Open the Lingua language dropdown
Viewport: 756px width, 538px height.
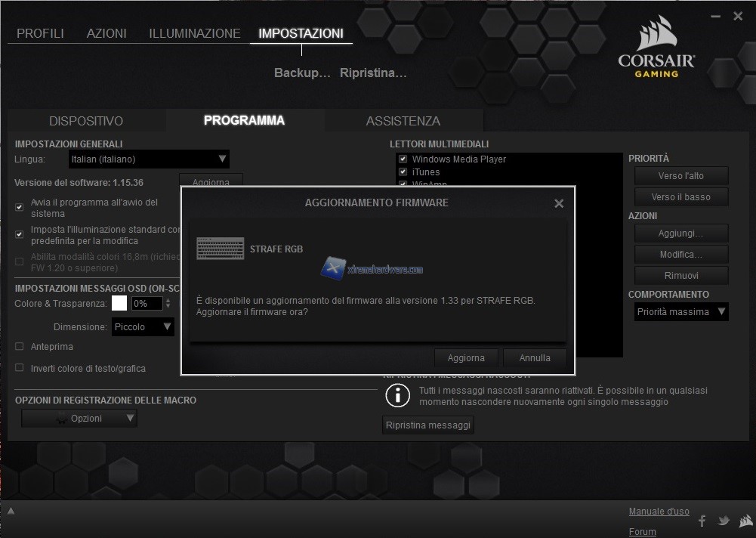(222, 159)
